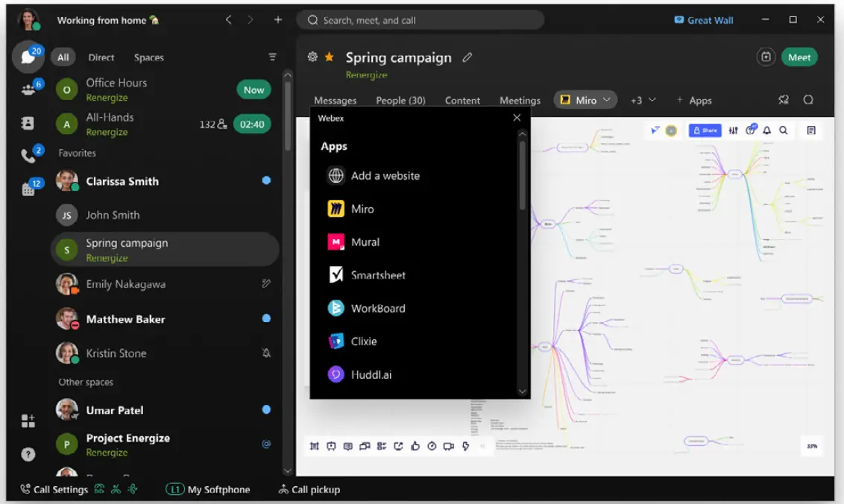Open the Miro notes panel icon

tap(811, 130)
